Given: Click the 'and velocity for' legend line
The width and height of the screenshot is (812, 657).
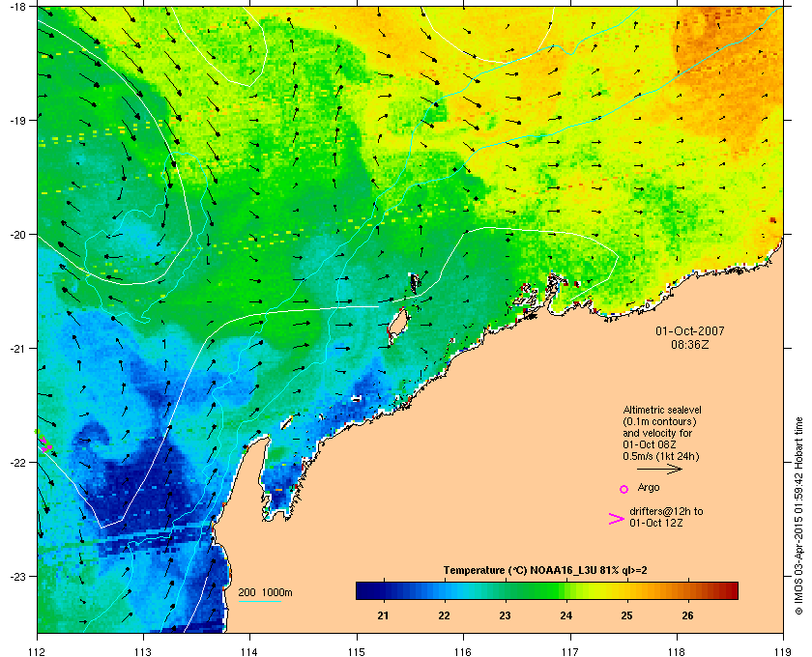Looking at the screenshot, I should pos(657,433).
